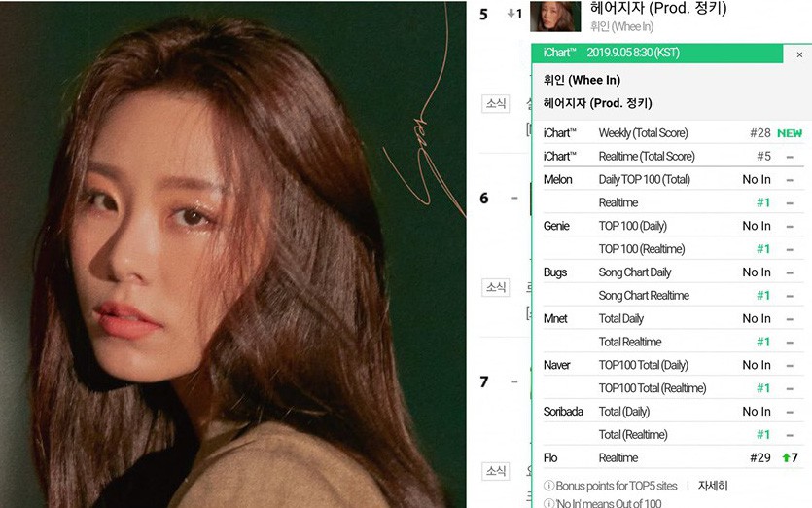Click the 소식 button below rank 7
The width and height of the screenshot is (812, 508).
(x=496, y=471)
